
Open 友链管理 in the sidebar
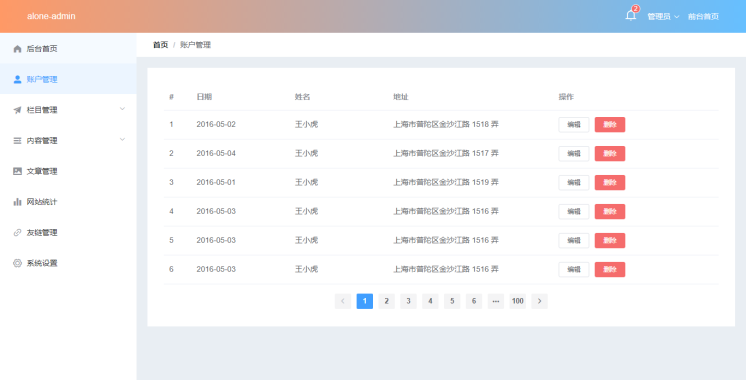68,233
